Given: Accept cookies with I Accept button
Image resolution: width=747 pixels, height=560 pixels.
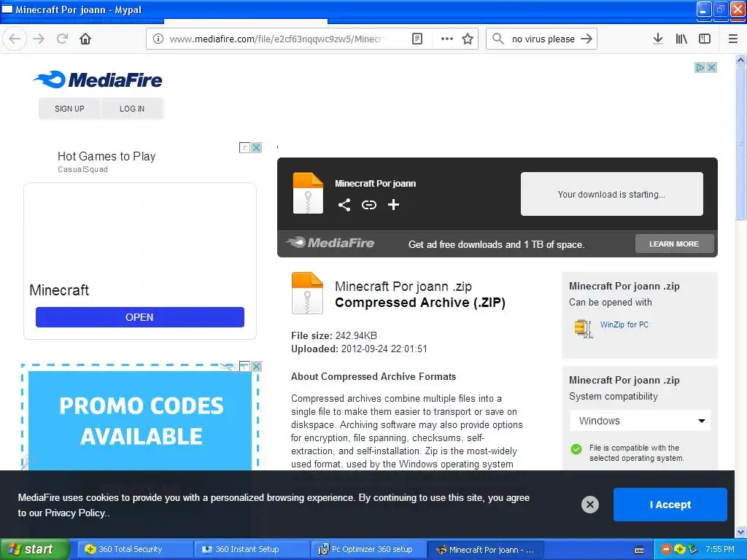Looking at the screenshot, I should coord(670,505).
